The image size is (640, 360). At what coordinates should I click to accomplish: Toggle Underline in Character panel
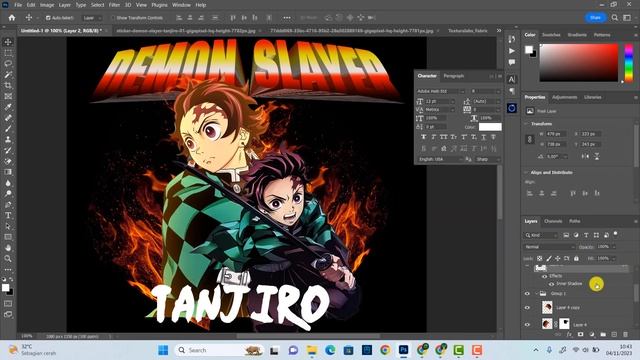click(x=483, y=137)
